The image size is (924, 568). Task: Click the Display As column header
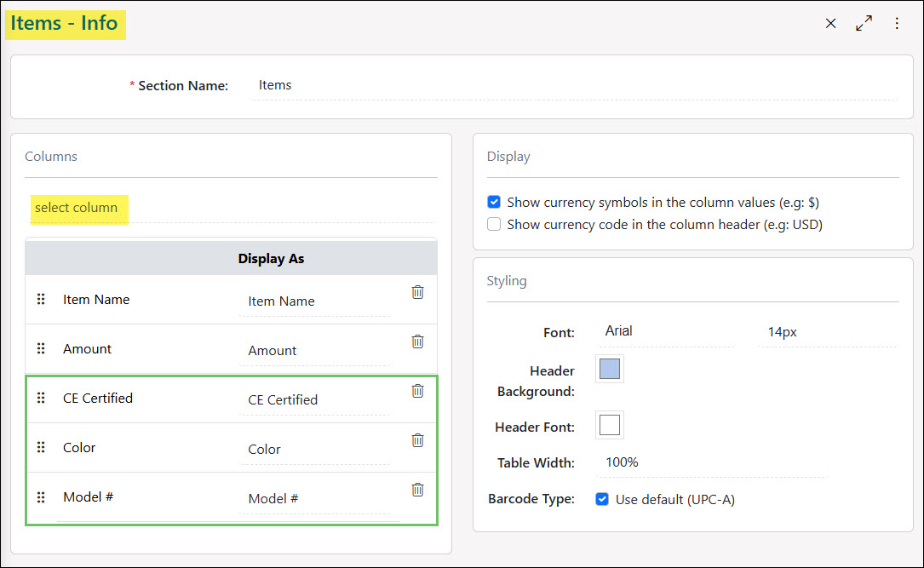(x=271, y=259)
